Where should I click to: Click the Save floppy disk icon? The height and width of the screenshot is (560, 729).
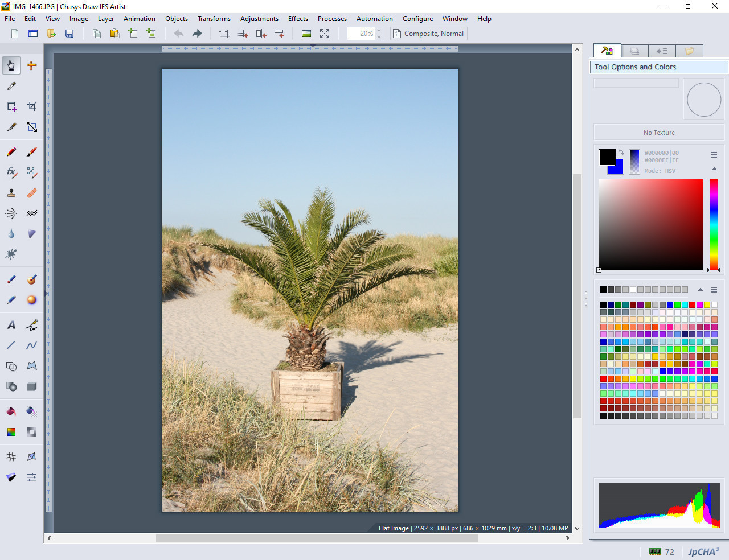(69, 34)
